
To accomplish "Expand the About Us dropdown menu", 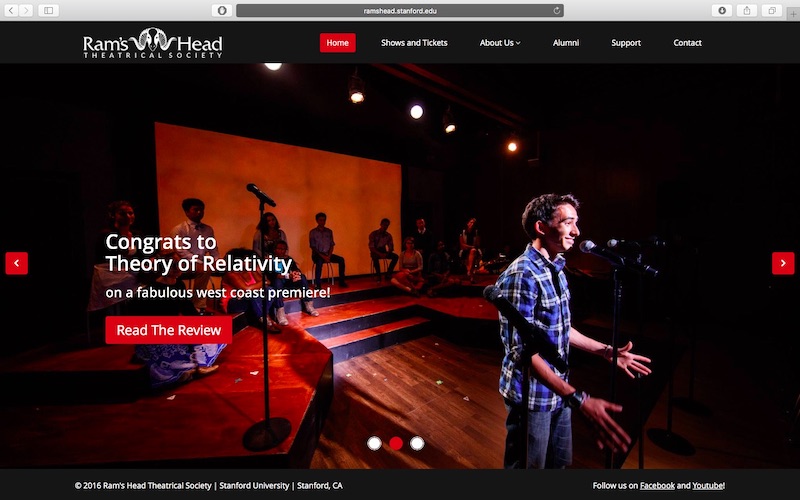I will [500, 43].
